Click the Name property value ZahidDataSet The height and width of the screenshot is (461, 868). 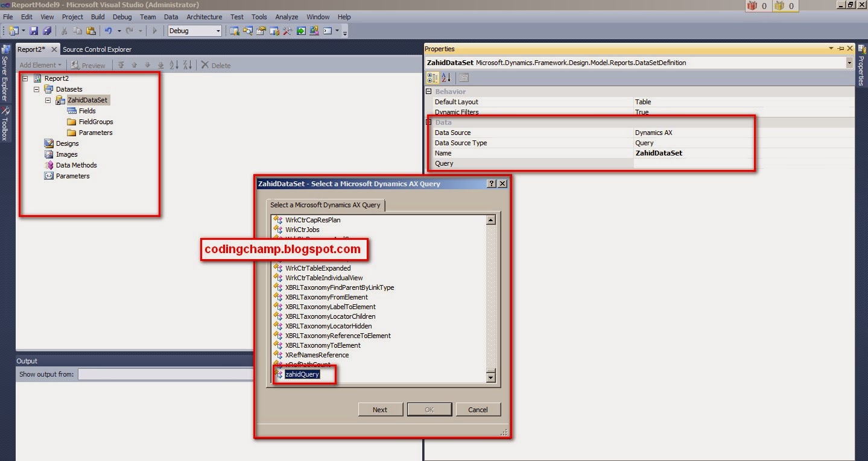(x=659, y=153)
